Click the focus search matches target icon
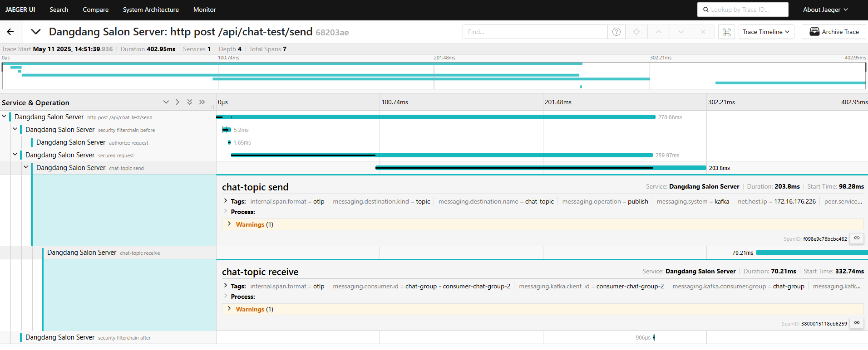Image resolution: width=868 pixels, height=350 pixels. (x=636, y=32)
